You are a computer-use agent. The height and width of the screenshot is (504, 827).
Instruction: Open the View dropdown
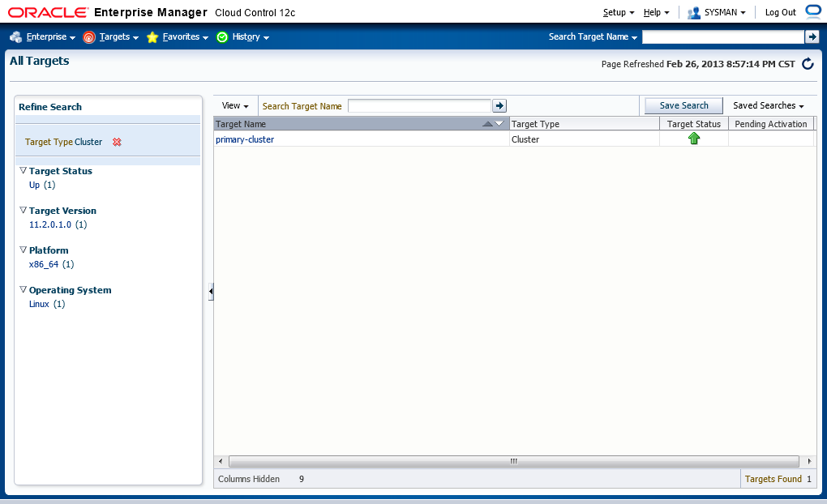click(234, 106)
